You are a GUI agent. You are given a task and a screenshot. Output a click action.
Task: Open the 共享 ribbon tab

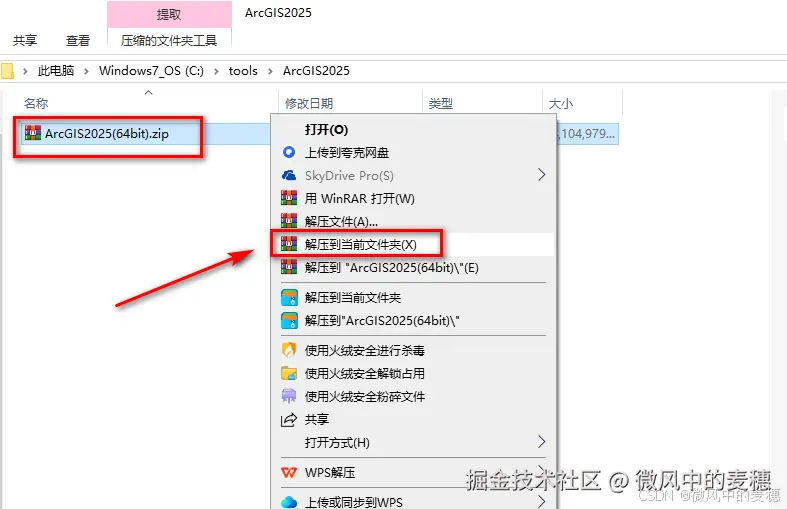point(25,40)
